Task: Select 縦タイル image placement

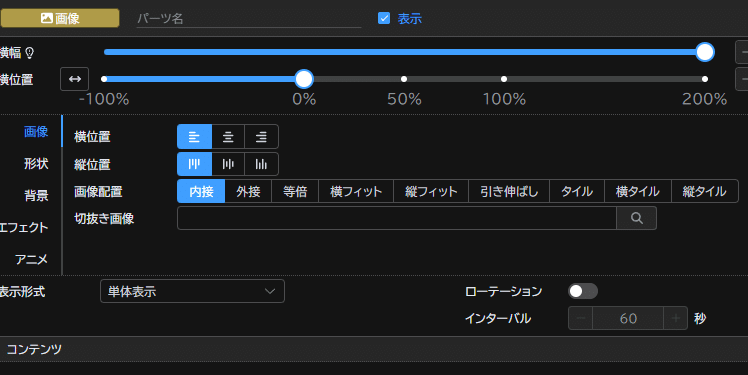Action: pos(705,191)
